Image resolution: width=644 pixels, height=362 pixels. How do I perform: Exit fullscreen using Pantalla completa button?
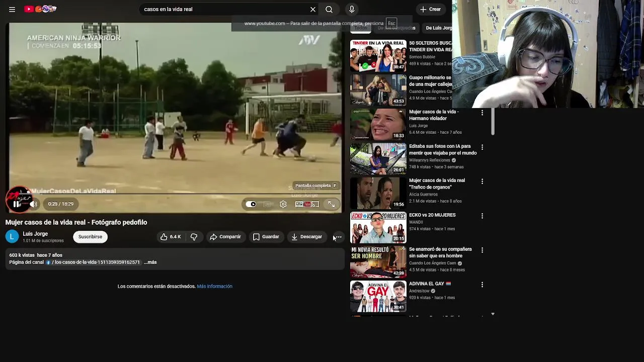pyautogui.click(x=331, y=204)
